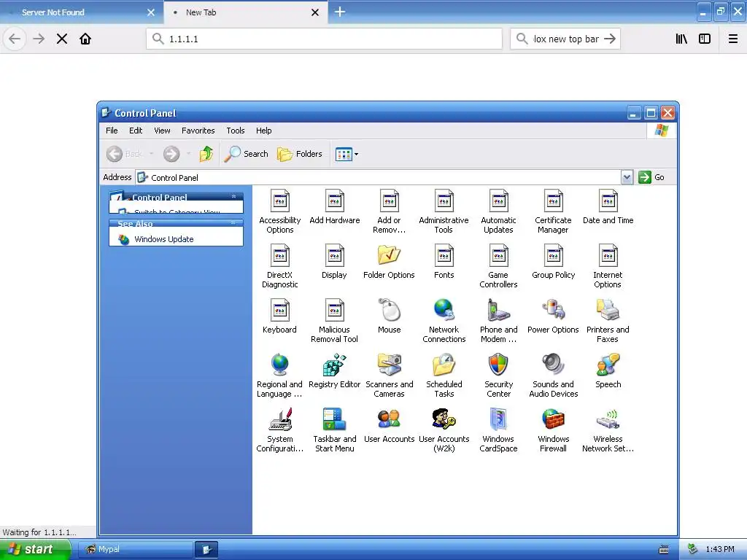Open the Windows start menu
This screenshot has width=747, height=560.
pos(35,549)
